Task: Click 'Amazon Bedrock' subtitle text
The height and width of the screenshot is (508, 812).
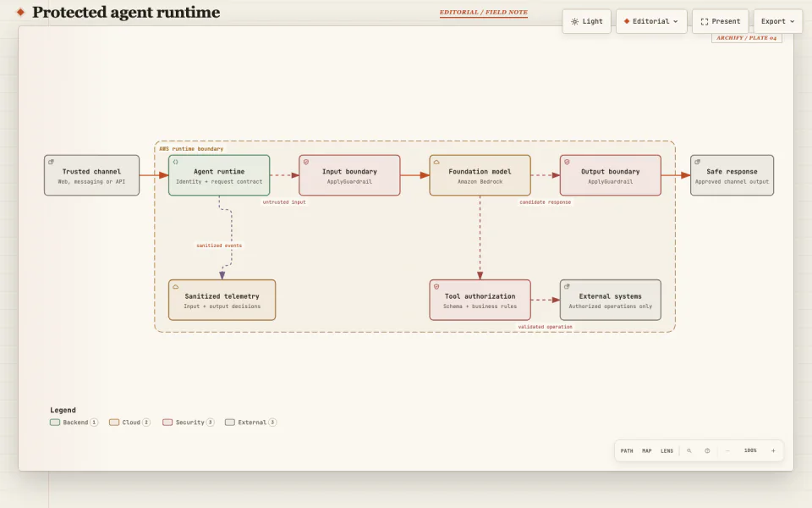Action: click(x=480, y=182)
